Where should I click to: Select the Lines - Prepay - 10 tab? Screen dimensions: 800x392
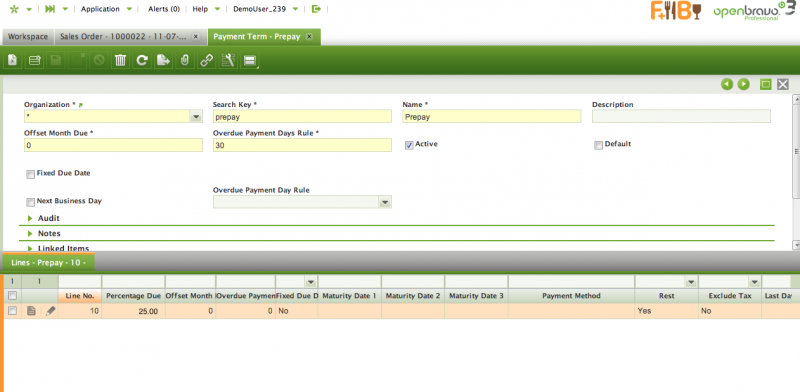pyautogui.click(x=48, y=263)
